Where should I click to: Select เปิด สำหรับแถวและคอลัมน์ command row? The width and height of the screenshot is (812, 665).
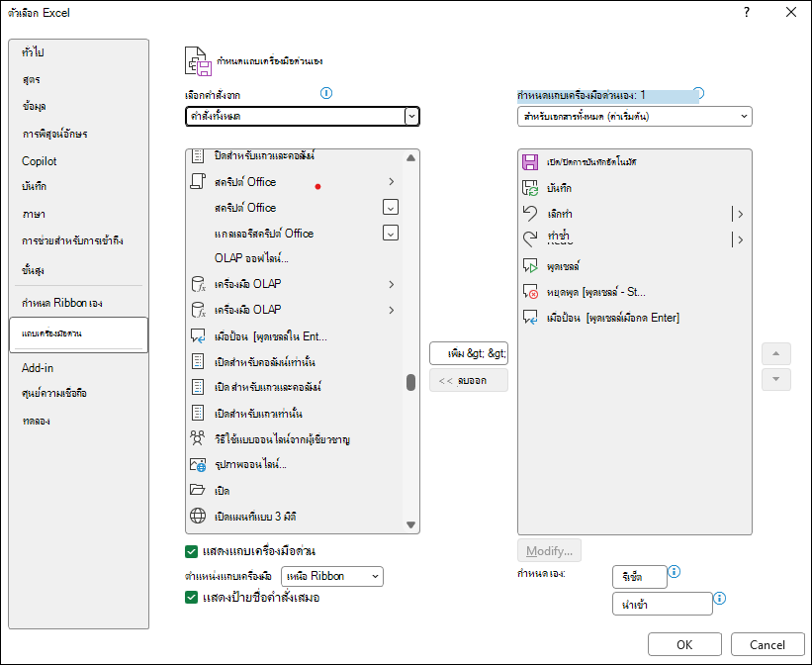[294, 387]
